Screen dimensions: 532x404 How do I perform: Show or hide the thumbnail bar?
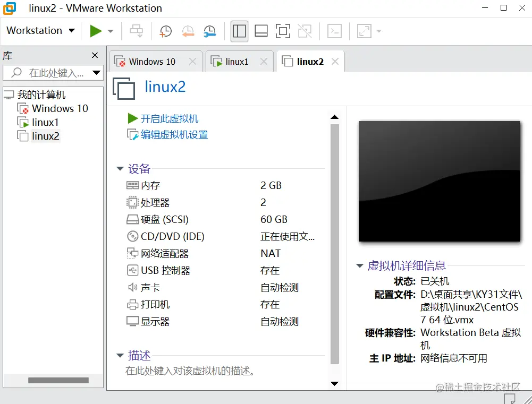click(x=261, y=31)
